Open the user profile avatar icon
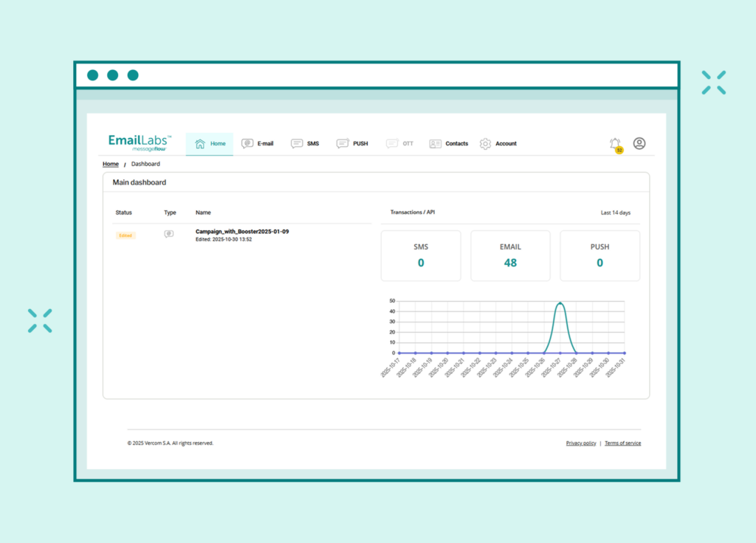 click(x=639, y=143)
